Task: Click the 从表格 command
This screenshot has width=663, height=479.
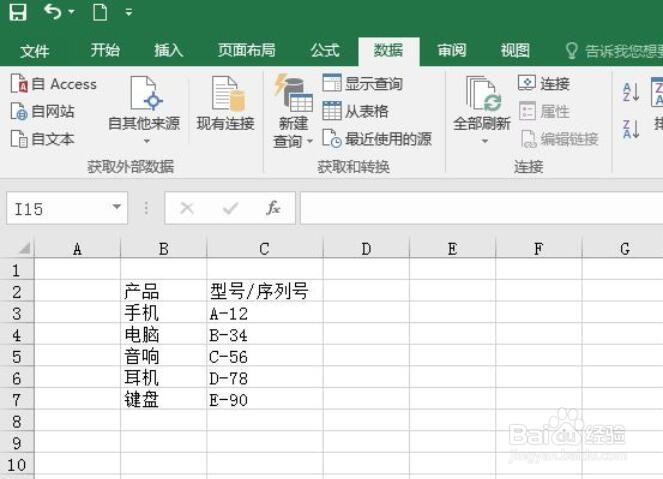Action: tap(355, 111)
